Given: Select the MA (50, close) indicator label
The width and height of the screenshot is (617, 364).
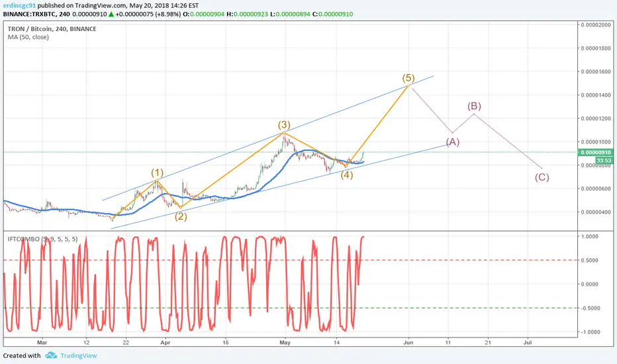Looking at the screenshot, I should click(x=28, y=37).
